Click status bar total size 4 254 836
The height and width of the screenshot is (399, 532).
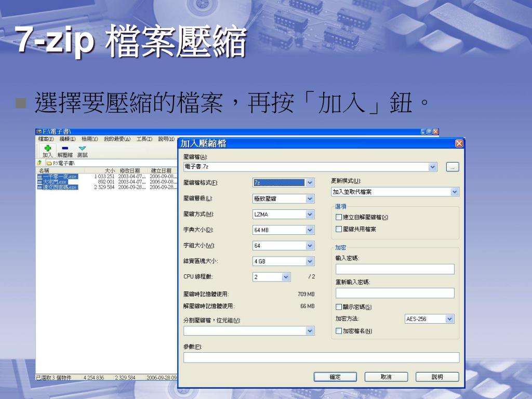94,377
